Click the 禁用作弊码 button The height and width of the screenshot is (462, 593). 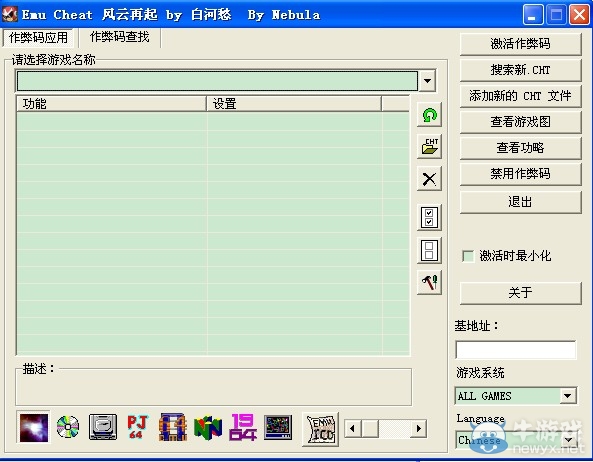point(520,174)
